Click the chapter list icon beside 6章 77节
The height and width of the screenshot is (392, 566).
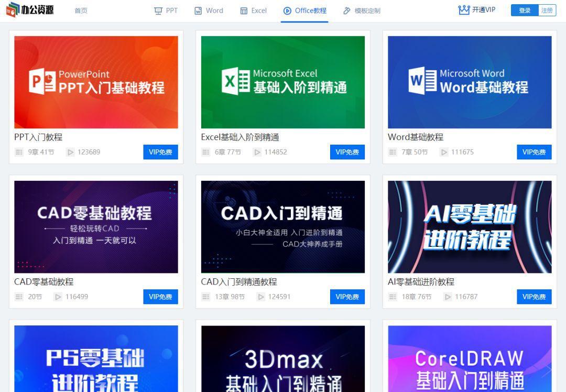click(206, 153)
